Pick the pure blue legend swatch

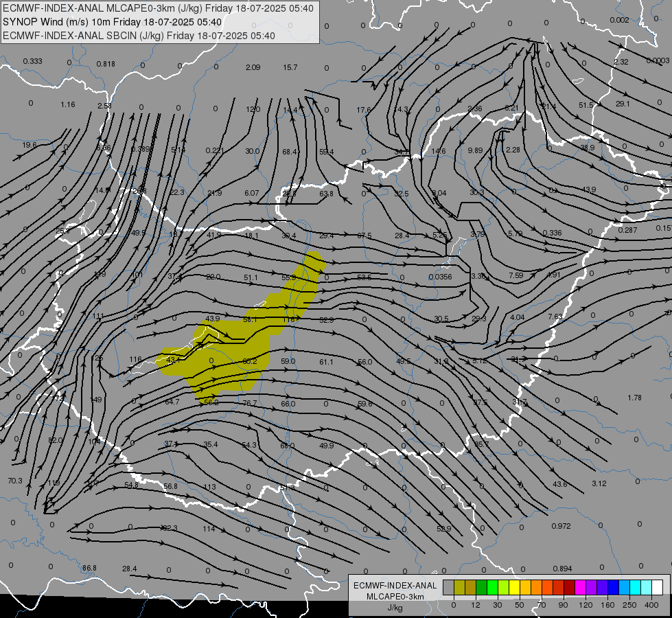(x=613, y=588)
